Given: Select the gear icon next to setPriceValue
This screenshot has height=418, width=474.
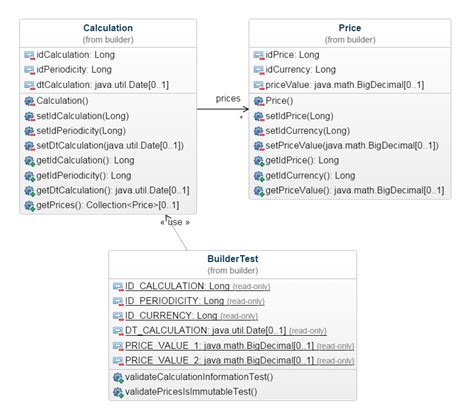Looking at the screenshot, I should point(259,146).
